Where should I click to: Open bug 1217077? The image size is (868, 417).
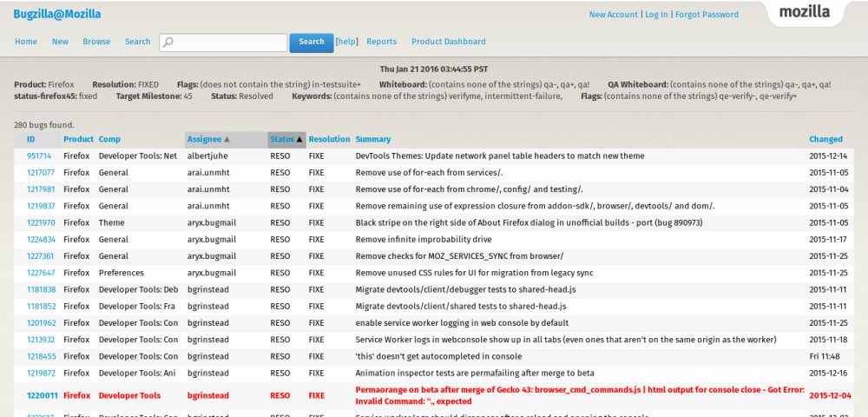tap(41, 173)
